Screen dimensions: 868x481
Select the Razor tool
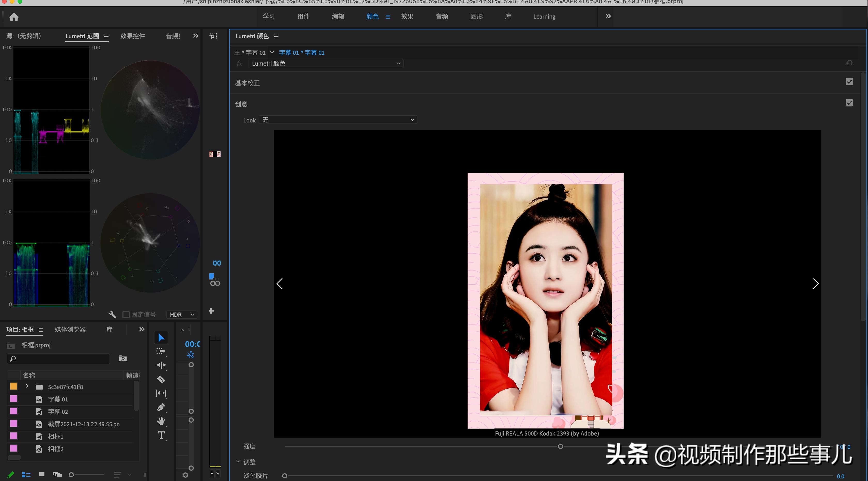click(x=161, y=379)
